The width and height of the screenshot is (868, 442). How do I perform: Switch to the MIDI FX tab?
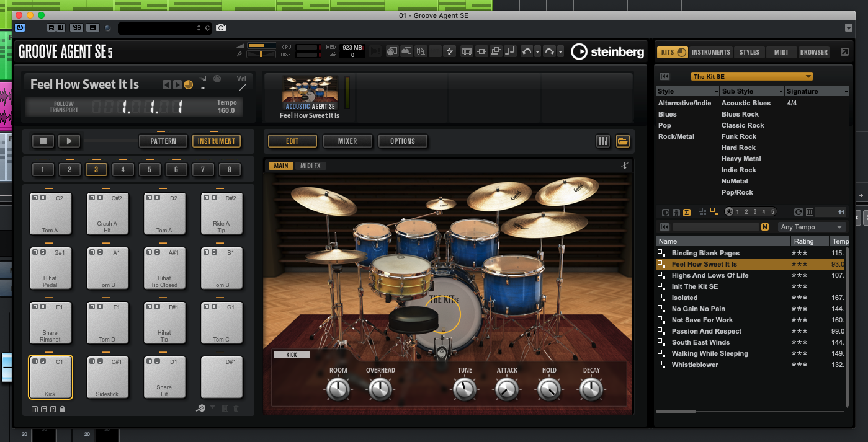310,166
